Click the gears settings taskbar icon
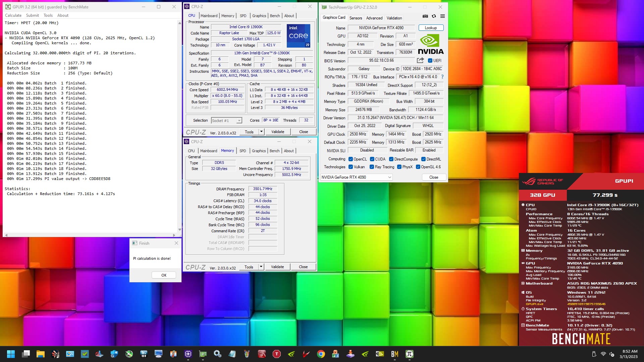The width and height of the screenshot is (644, 362). coord(217,354)
